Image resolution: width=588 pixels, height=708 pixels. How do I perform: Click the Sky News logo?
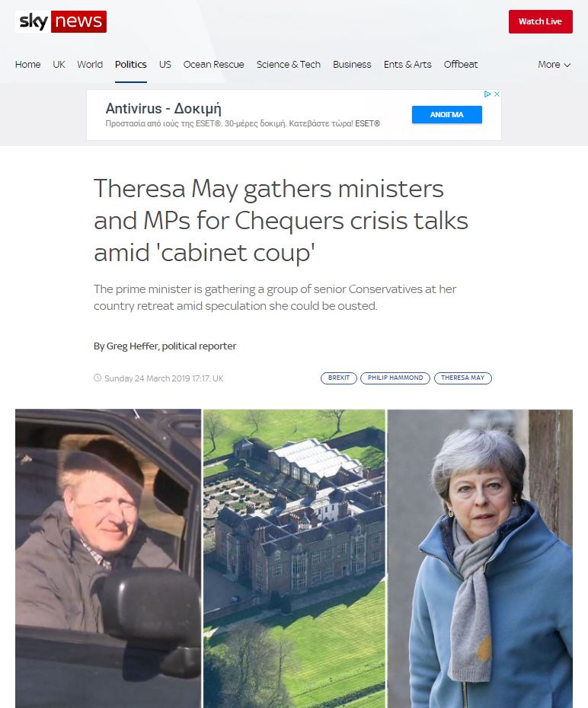[61, 21]
